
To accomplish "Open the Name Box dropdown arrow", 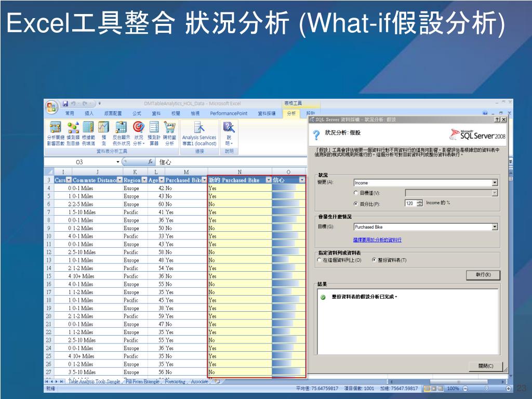I will pos(118,162).
